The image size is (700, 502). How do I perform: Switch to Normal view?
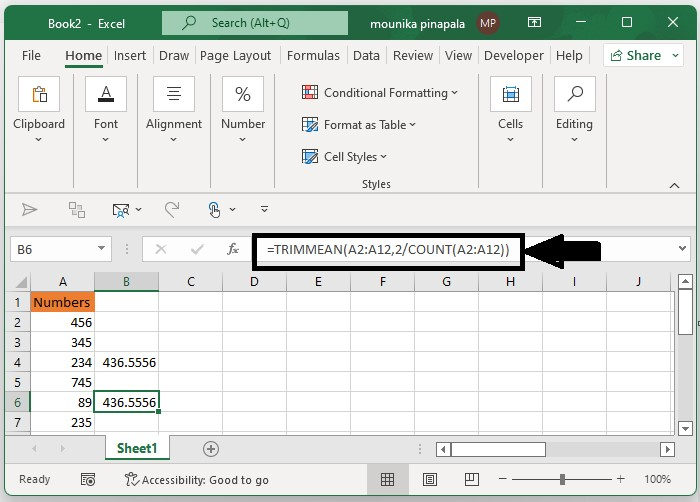click(387, 480)
